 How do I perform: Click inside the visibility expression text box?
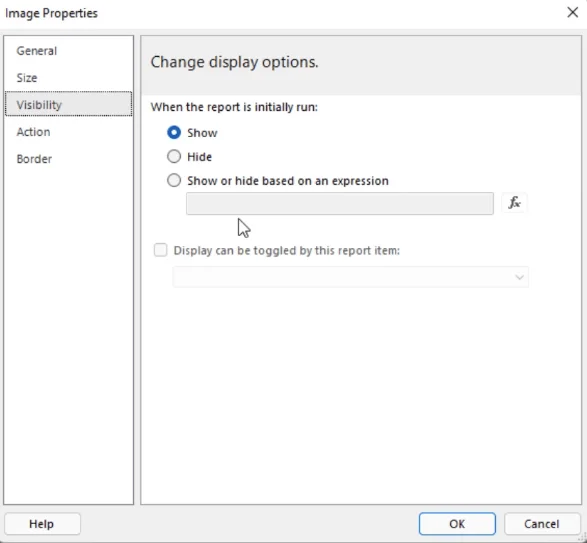(340, 203)
